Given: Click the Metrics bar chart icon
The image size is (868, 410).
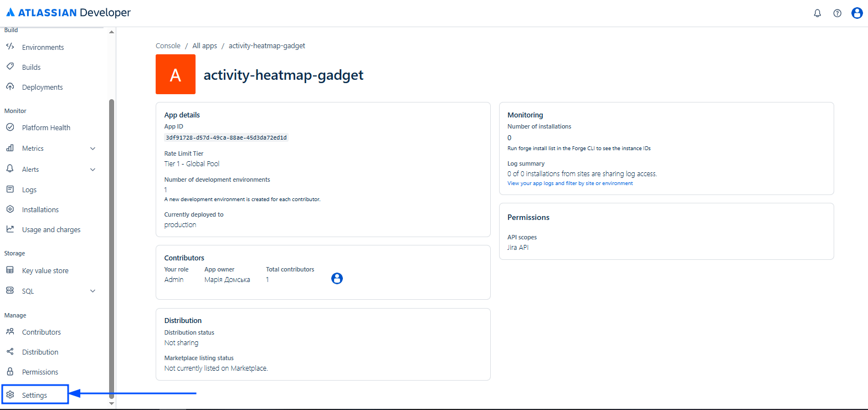Looking at the screenshot, I should click(10, 148).
